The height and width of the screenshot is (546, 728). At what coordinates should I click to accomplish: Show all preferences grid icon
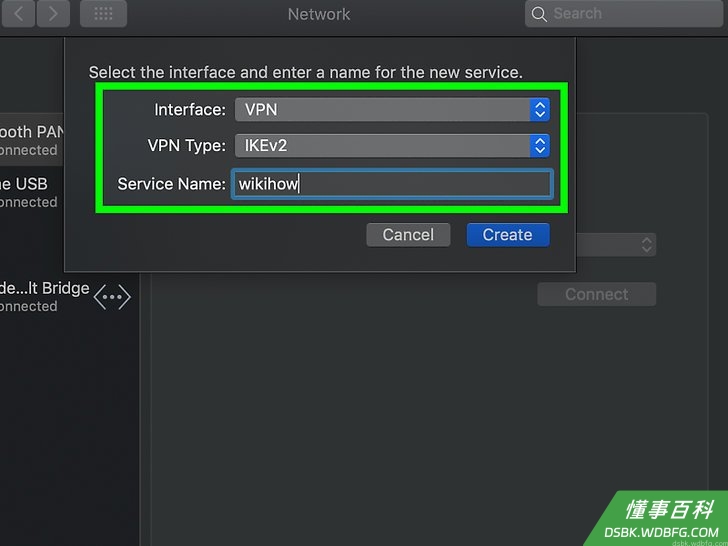click(x=103, y=13)
